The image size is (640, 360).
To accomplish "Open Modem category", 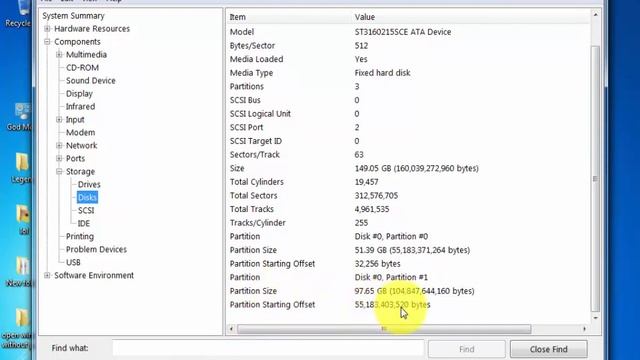I will (80, 133).
